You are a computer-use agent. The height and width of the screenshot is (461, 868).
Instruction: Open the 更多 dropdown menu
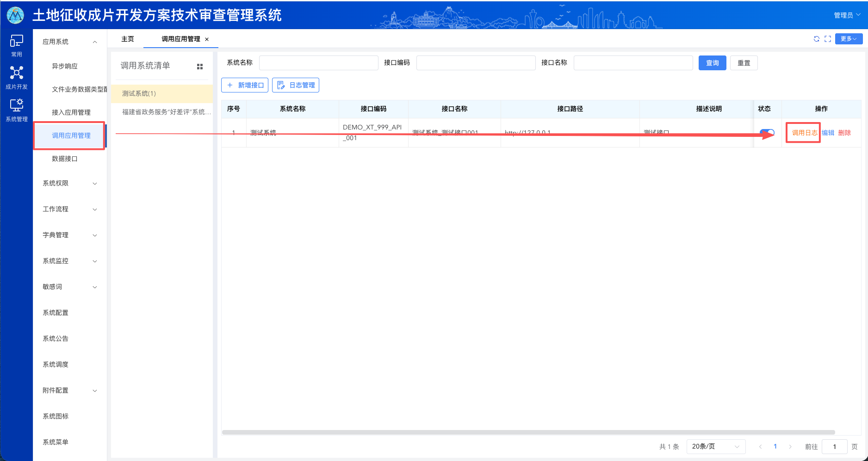(849, 39)
